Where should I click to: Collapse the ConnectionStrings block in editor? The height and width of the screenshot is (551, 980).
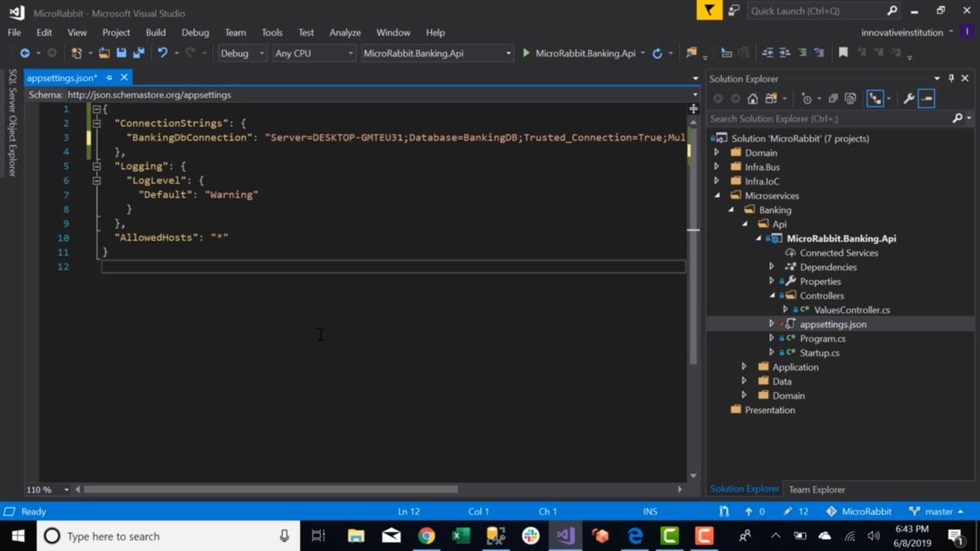pos(96,123)
